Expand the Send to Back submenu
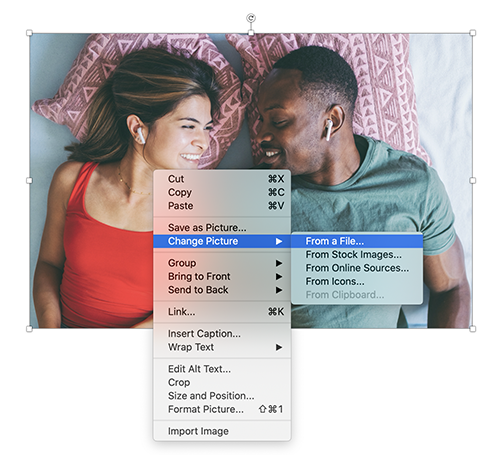This screenshot has width=500, height=455. tap(222, 290)
